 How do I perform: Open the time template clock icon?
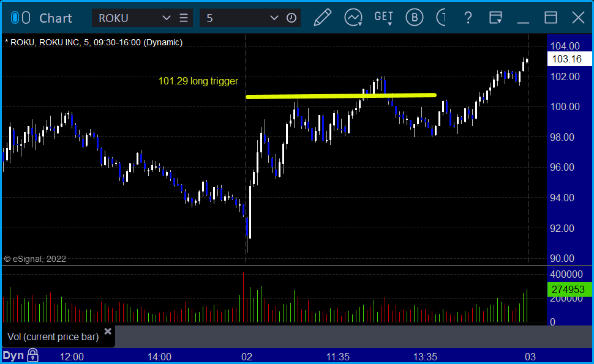click(x=291, y=18)
